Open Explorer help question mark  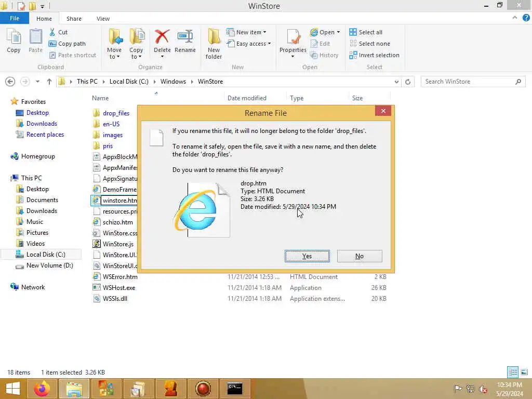[x=526, y=18]
